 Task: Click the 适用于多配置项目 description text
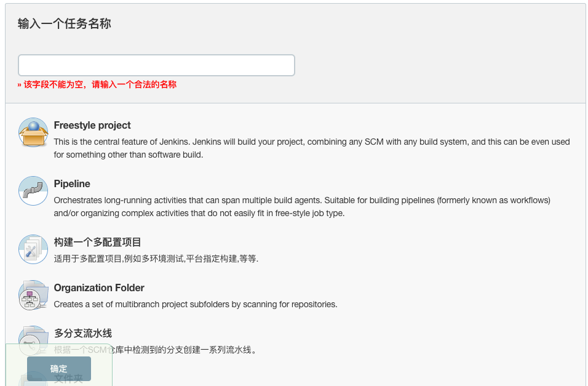click(156, 259)
